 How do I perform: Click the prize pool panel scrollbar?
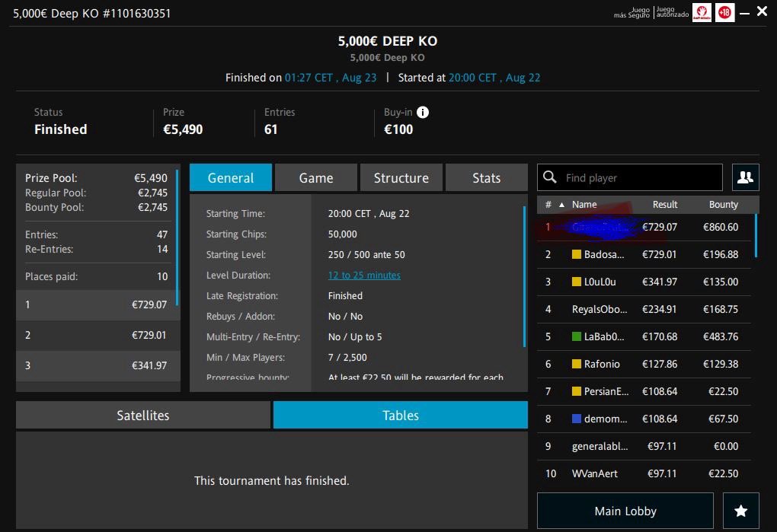[177, 237]
